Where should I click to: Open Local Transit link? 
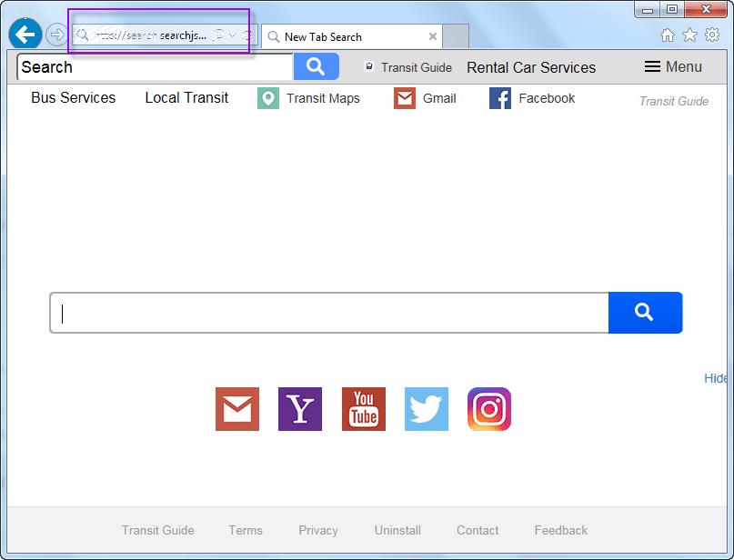[186, 97]
